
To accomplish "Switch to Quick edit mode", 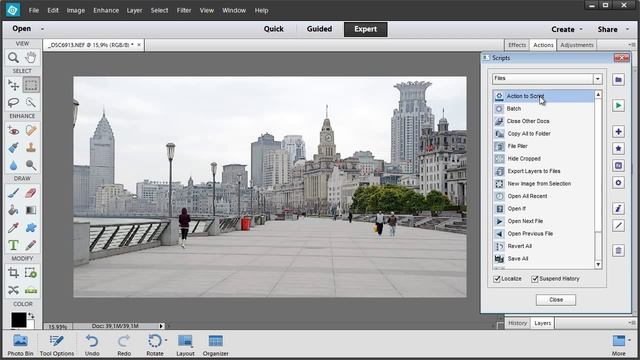I will [273, 29].
